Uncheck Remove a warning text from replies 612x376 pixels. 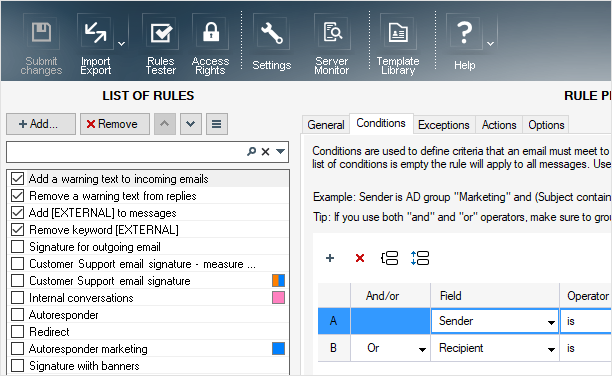[x=18, y=196]
